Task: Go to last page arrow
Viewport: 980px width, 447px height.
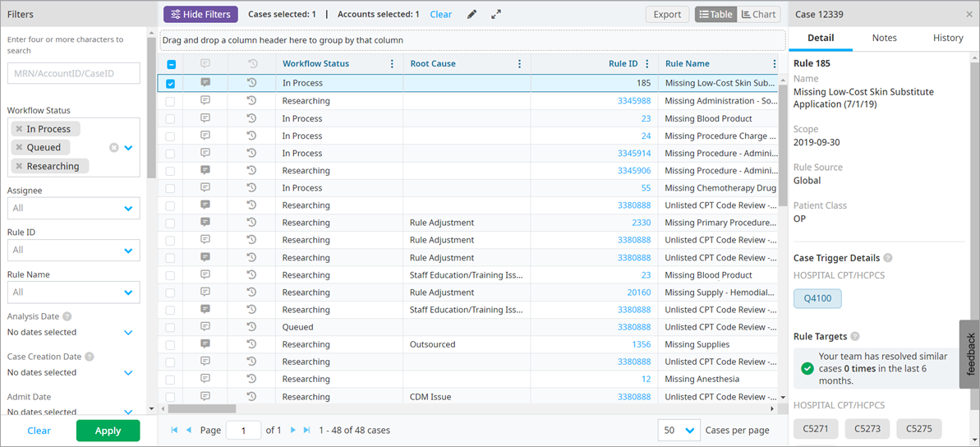Action: point(307,430)
